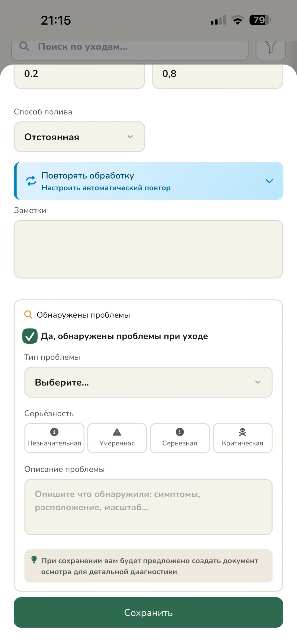Select the info icon for Незначительная
This screenshot has height=644, width=297.
[x=54, y=432]
